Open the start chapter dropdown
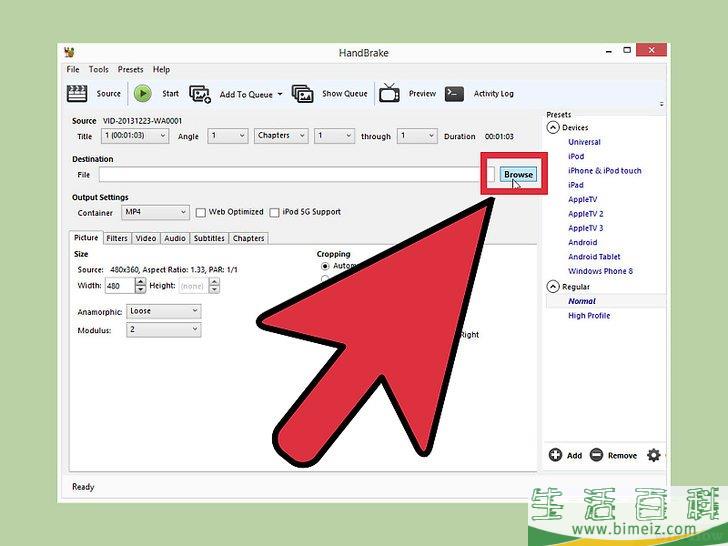Viewport: 728px width, 546px height. click(334, 136)
